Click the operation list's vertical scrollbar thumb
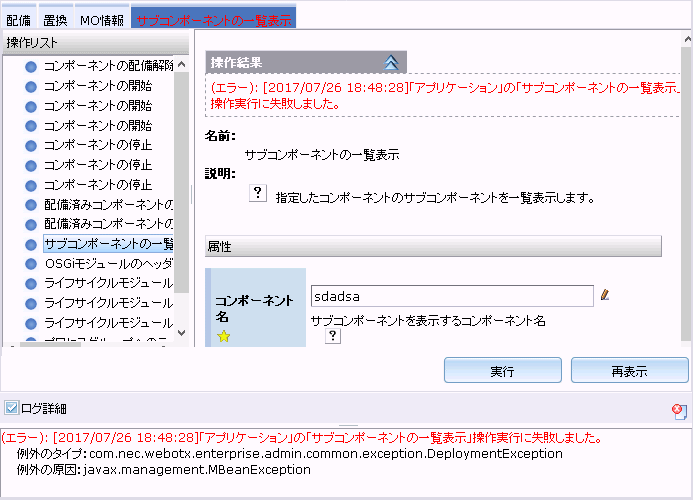693x500 pixels. (181, 180)
